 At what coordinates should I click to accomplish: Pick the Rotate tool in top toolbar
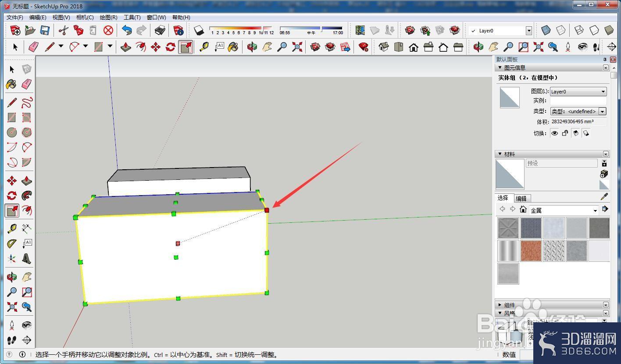pos(171,47)
